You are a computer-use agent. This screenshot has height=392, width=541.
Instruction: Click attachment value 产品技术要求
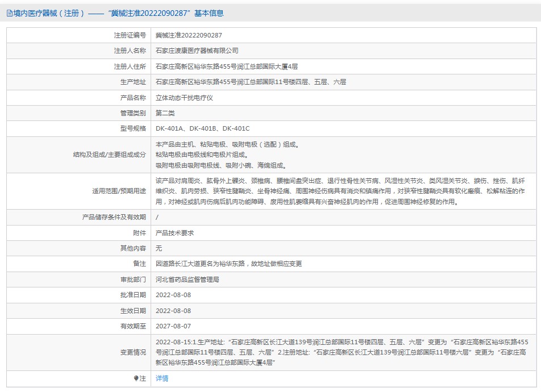tap(174, 233)
